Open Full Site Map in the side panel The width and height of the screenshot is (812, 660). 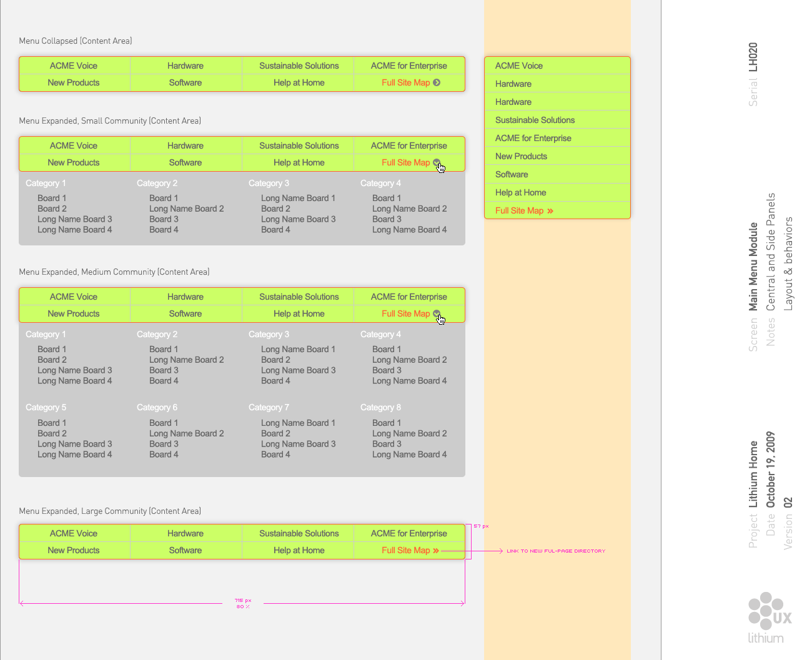[x=524, y=210]
